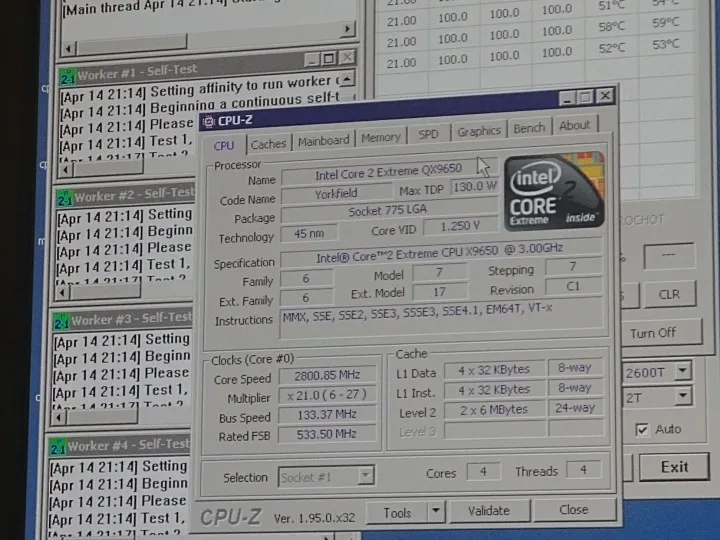Click the 53°C temperature cell in table

tap(665, 45)
